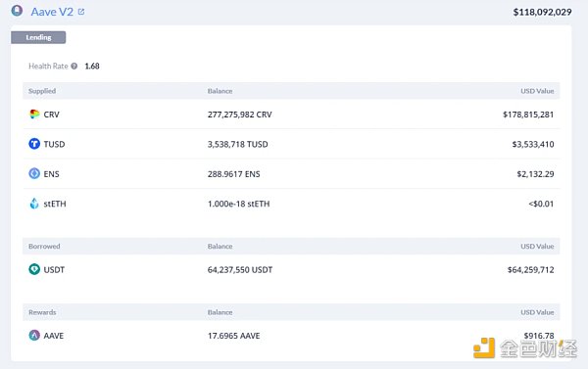Viewport: 588px width, 369px height.
Task: Click the Health Rate value 1.68
Action: tap(92, 66)
